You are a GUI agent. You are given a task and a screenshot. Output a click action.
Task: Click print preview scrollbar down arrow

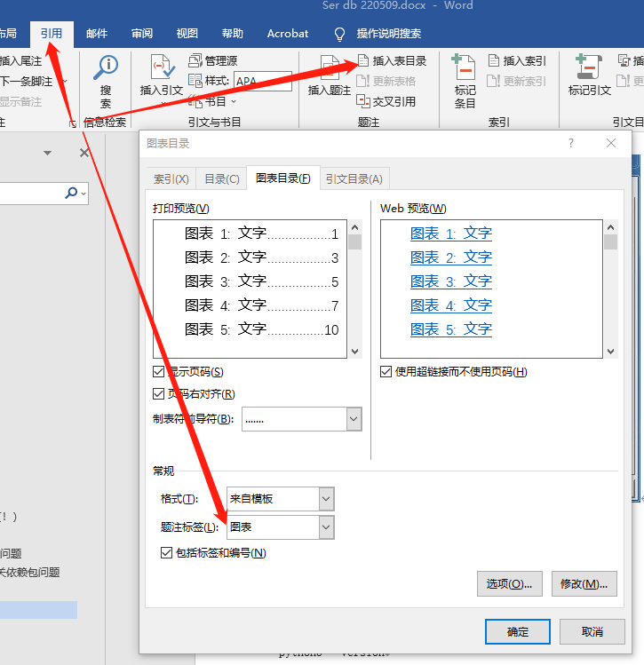pos(355,352)
